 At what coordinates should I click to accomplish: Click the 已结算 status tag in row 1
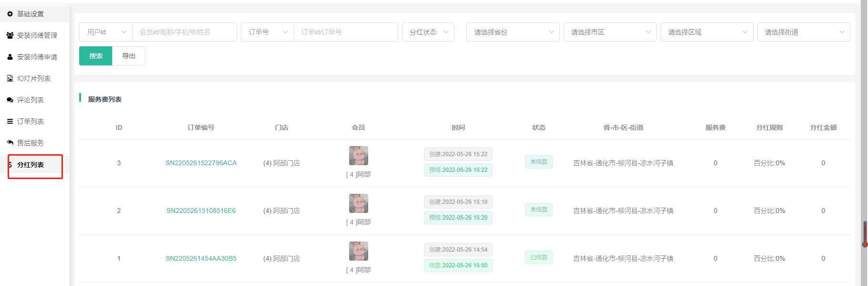538,257
